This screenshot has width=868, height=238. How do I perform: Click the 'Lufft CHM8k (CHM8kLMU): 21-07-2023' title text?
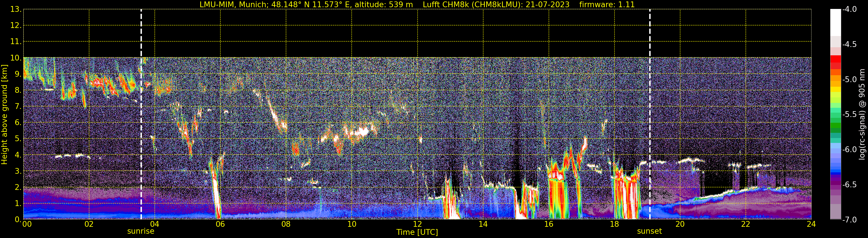coord(496,4)
